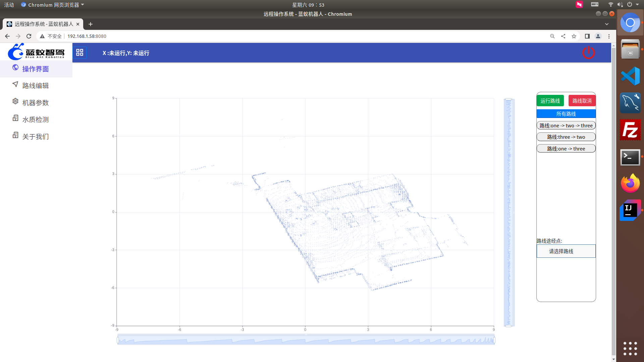Open the tab search dropdown arrow
The height and width of the screenshot is (362, 644).
click(x=607, y=24)
